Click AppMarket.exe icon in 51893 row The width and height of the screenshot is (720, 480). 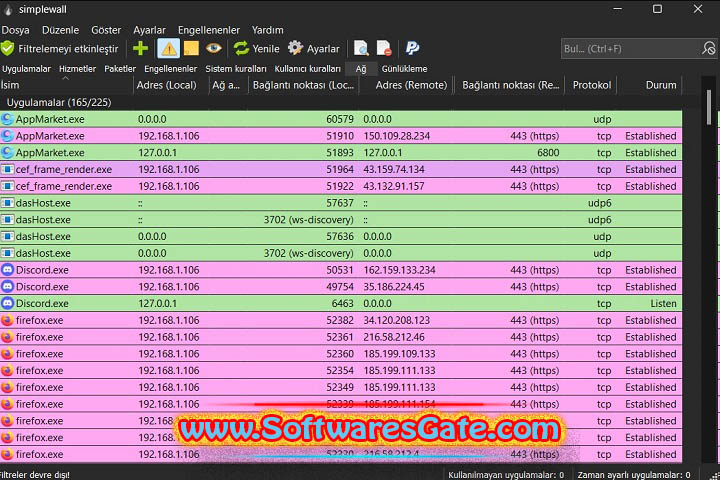click(7, 152)
